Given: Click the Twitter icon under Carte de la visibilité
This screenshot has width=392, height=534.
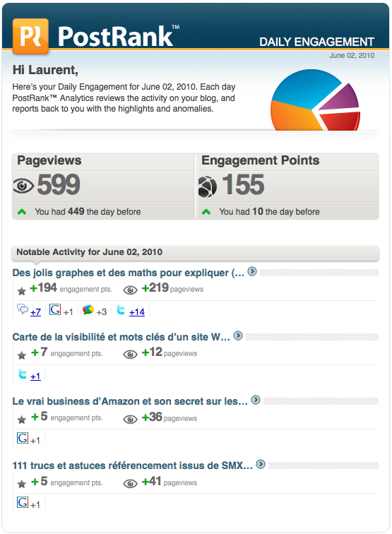Looking at the screenshot, I should [x=23, y=374].
